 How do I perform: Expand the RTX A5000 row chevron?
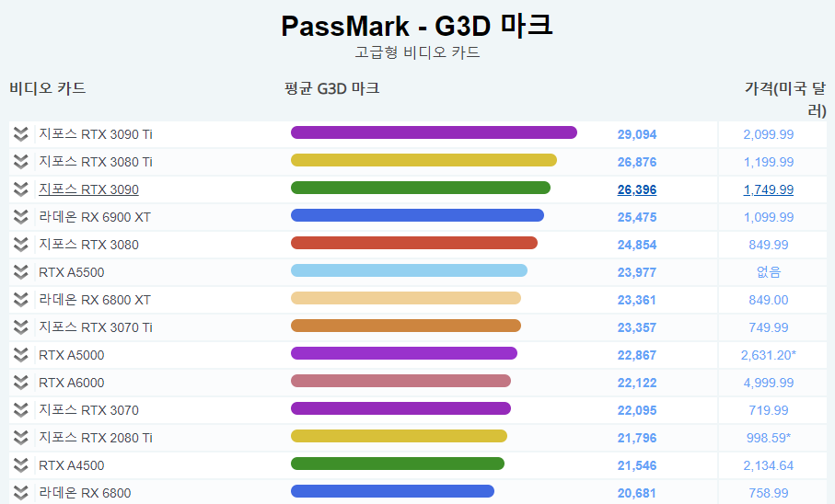coord(21,355)
